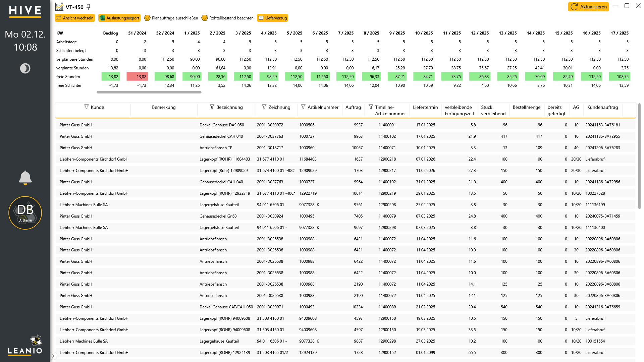The image size is (644, 362).
Task: Open Lieferverzug view
Action: [272, 18]
